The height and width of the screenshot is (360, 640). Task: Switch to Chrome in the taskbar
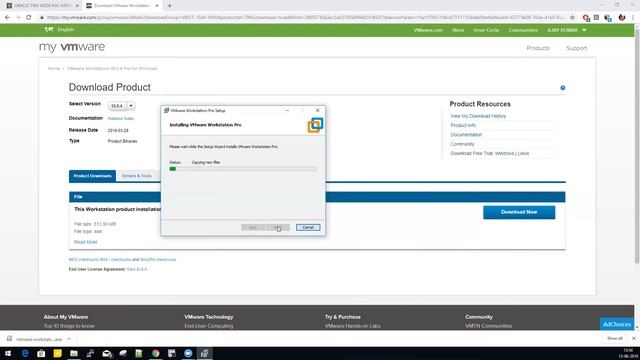pyautogui.click(x=156, y=353)
